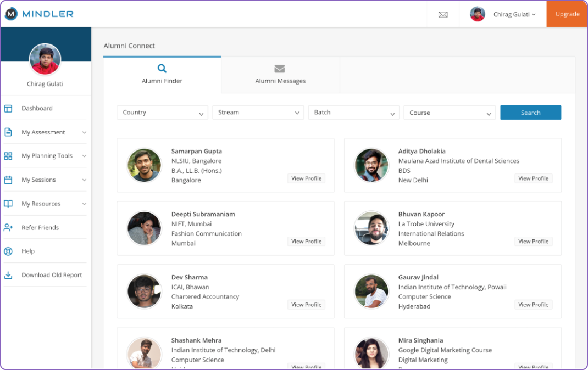Open the Batch dropdown filter
This screenshot has width=588, height=370.
[x=353, y=113]
